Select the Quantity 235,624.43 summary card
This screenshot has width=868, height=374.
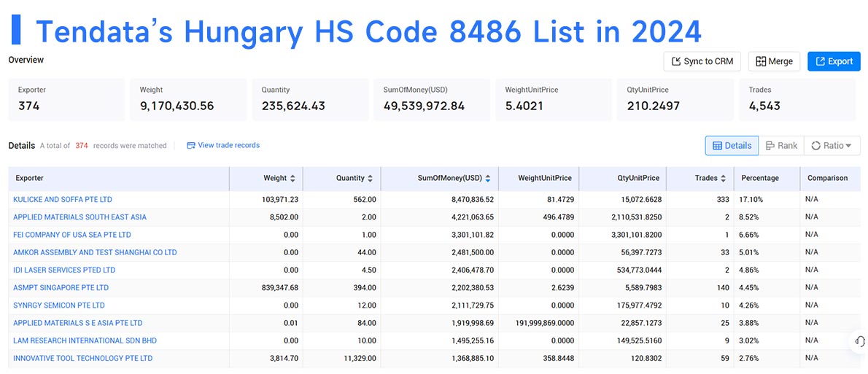coord(310,100)
